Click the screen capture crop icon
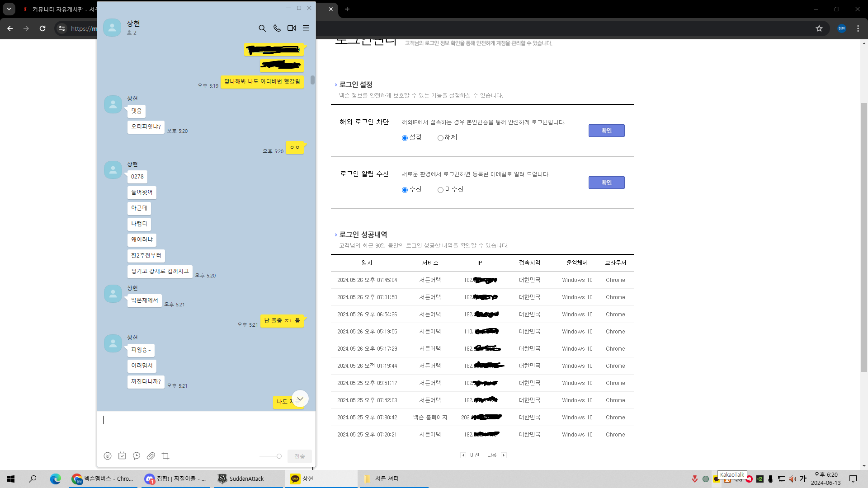Screen dimensions: 868x488 click(165, 456)
